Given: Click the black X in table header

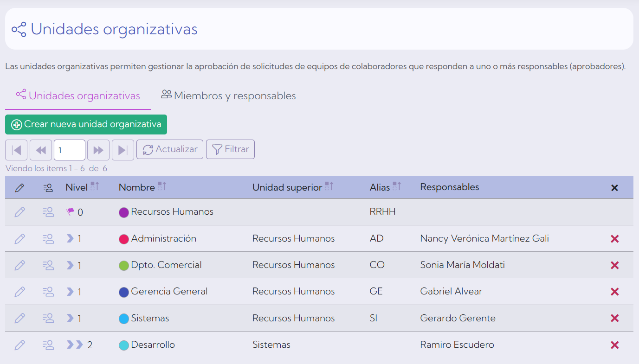Looking at the screenshot, I should tap(615, 188).
